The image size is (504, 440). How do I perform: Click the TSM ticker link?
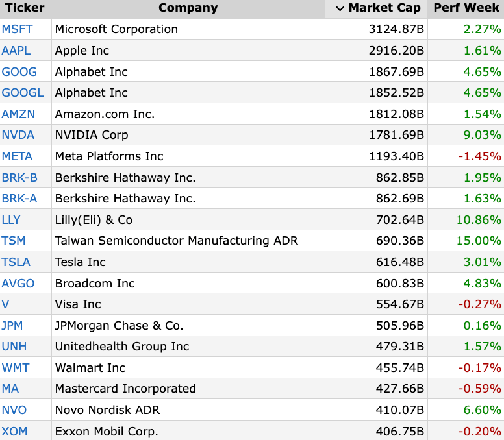[14, 241]
